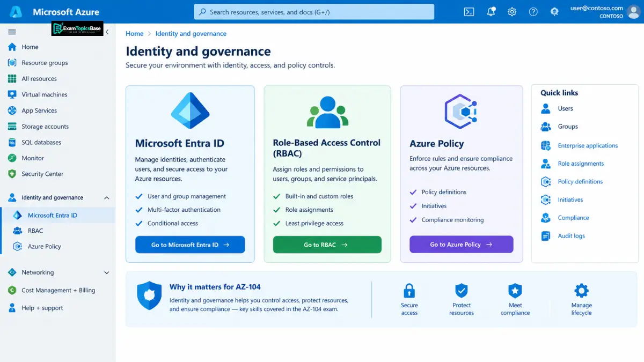Image resolution: width=644 pixels, height=362 pixels.
Task: Open the Role assignments quick link
Action: pyautogui.click(x=581, y=164)
